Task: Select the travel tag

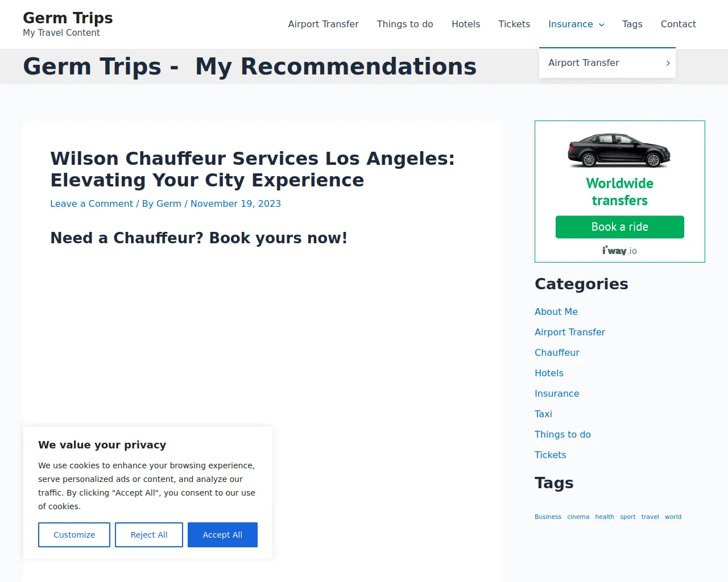Action: pos(650,517)
